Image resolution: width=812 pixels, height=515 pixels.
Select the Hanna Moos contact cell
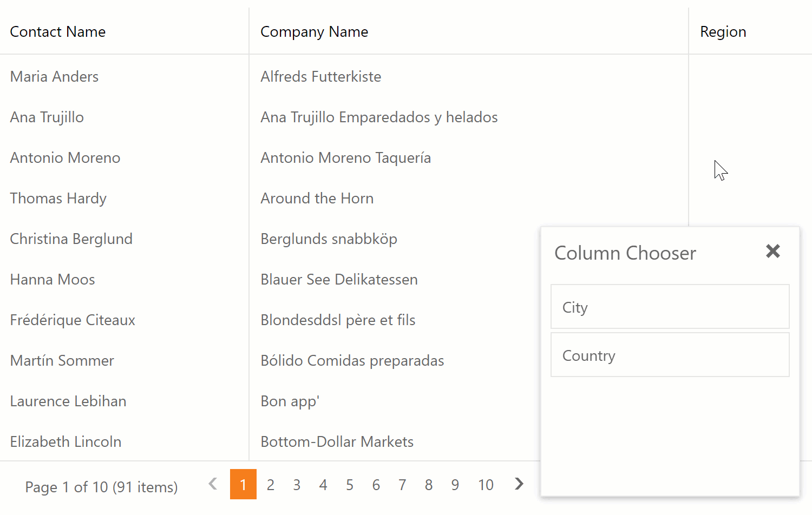click(x=53, y=280)
